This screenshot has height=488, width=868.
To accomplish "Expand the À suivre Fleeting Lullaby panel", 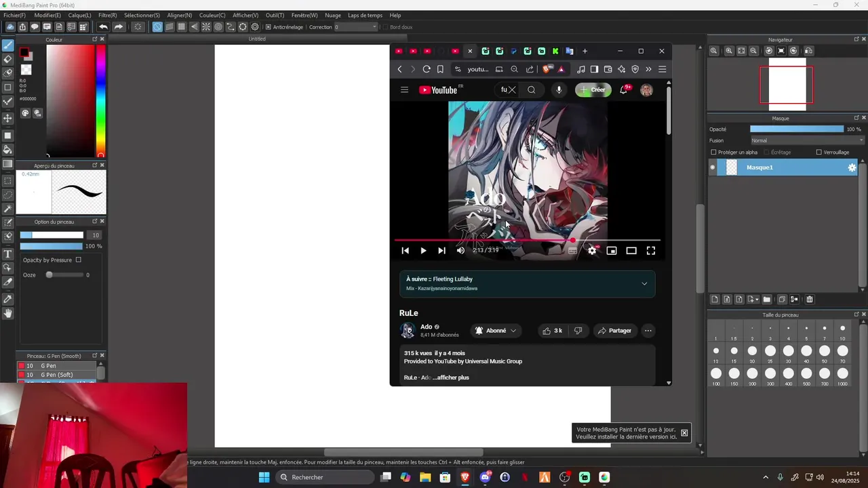I will click(x=644, y=283).
